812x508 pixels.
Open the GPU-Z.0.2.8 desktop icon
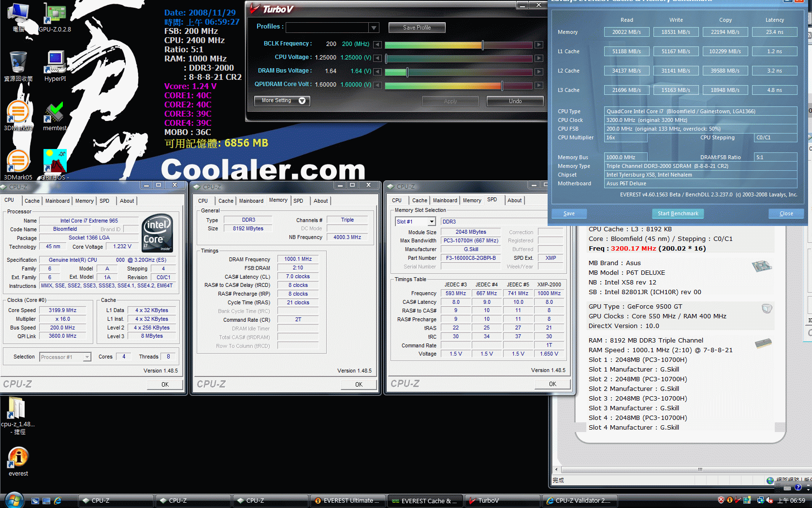click(55, 17)
